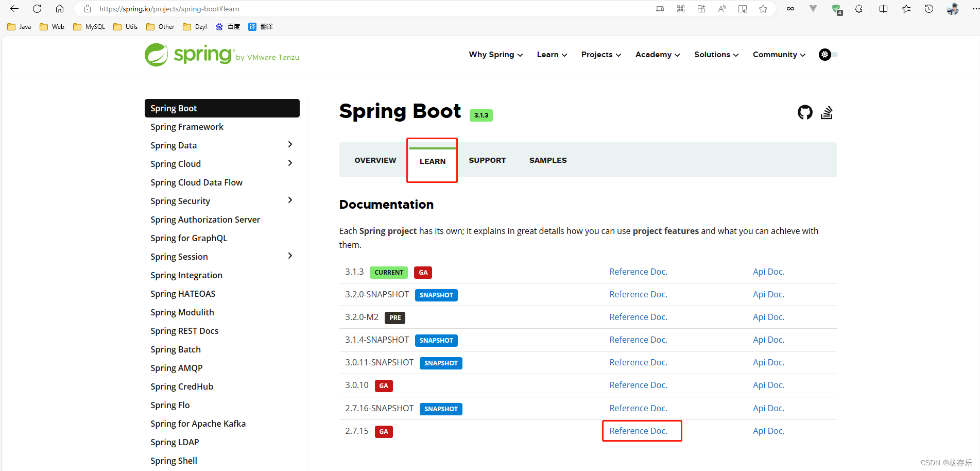Open Reference Doc. for version 3.1.3
The height and width of the screenshot is (471, 980).
(638, 272)
